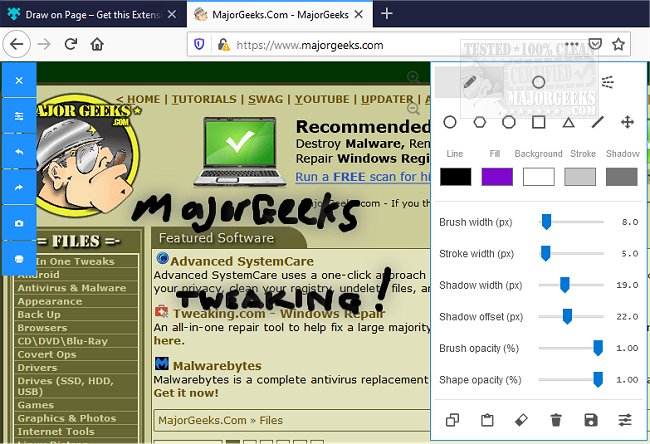Open the SWAG link
650x444 pixels.
click(265, 99)
